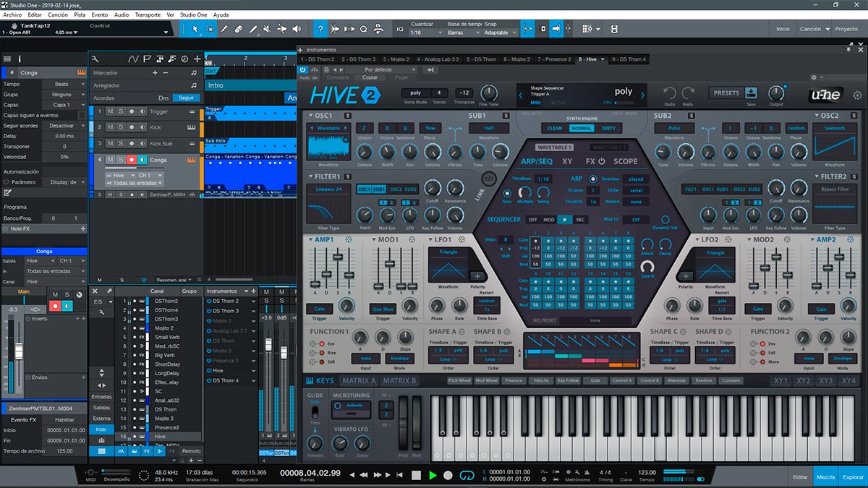Open the Studio One menu

point(195,14)
